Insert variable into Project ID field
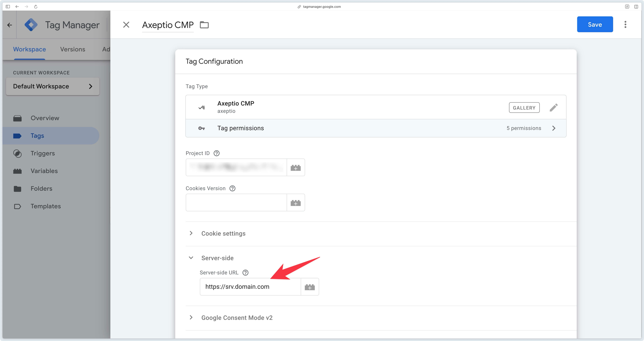The width and height of the screenshot is (644, 341). pyautogui.click(x=295, y=167)
